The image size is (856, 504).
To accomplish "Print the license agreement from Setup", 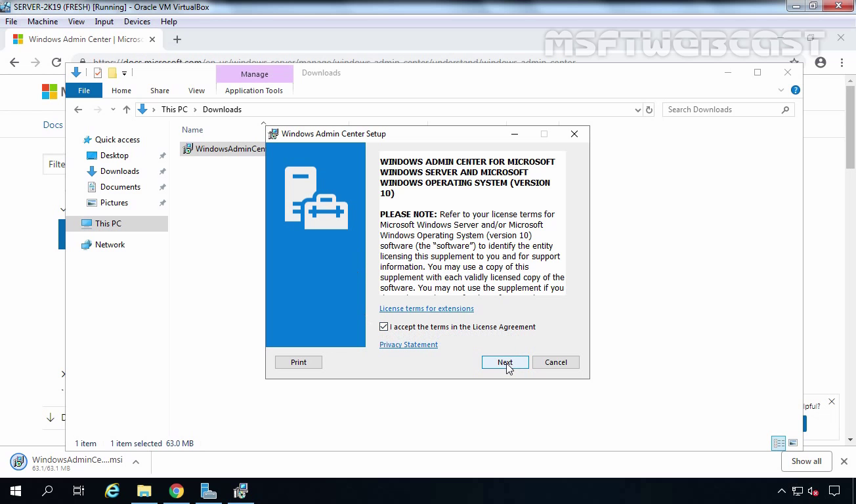I will (x=298, y=362).
